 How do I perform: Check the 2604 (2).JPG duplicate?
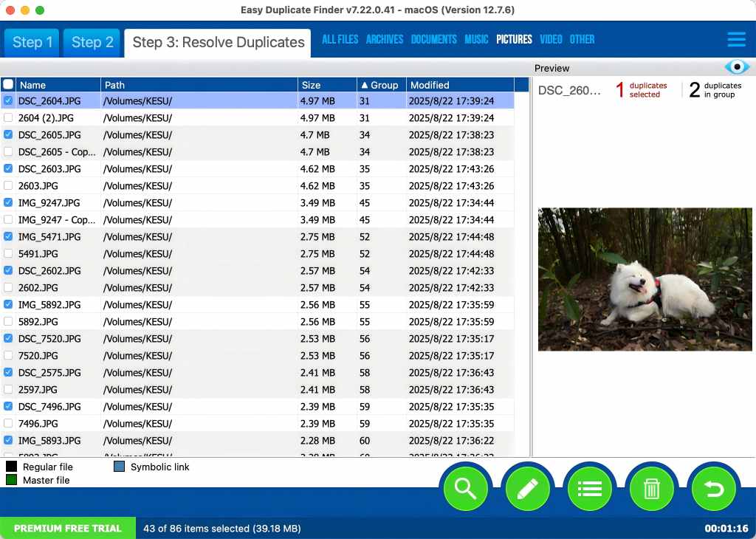[x=8, y=117]
